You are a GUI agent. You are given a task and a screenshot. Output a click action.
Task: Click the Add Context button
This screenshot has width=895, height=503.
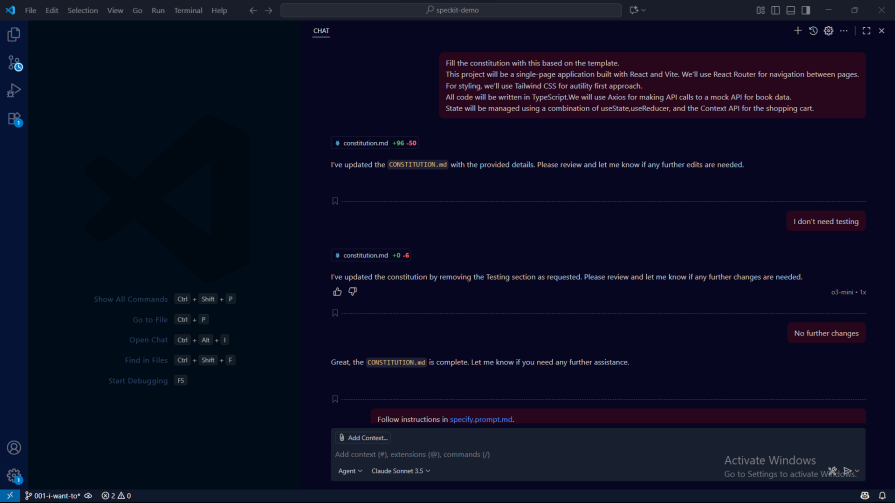(x=363, y=438)
